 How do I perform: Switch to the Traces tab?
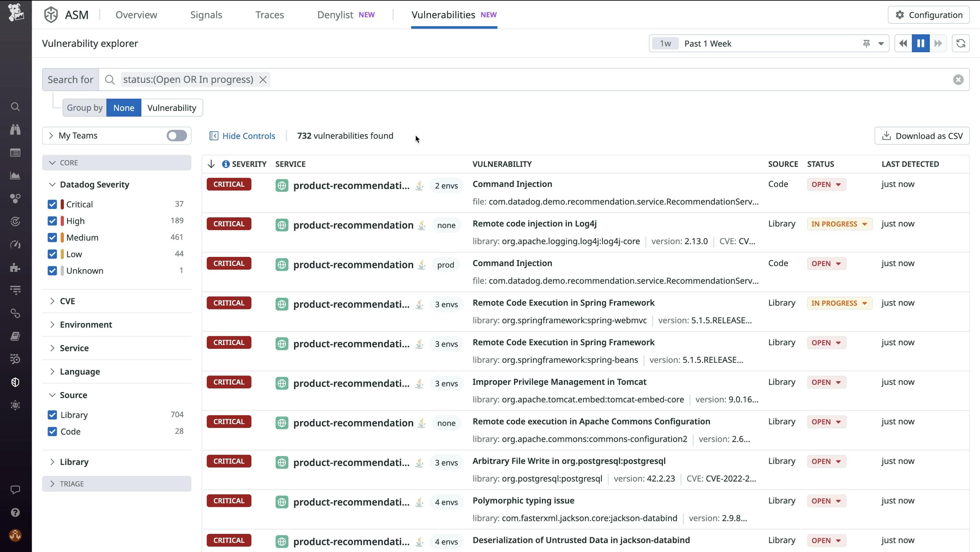[x=269, y=15]
